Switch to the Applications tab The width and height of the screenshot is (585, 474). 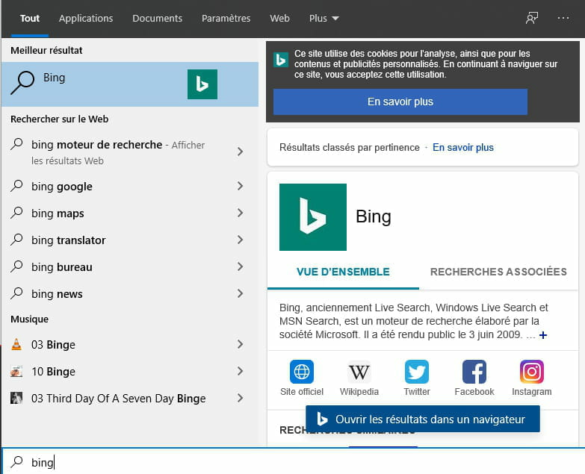point(86,18)
